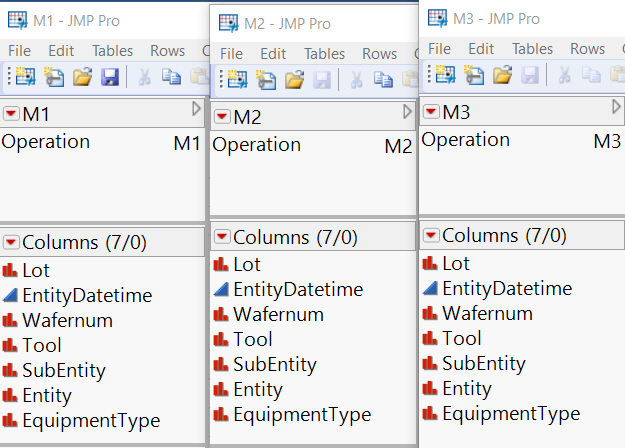
Task: Click Cut scissors icon in M2 toolbar
Action: (x=354, y=79)
